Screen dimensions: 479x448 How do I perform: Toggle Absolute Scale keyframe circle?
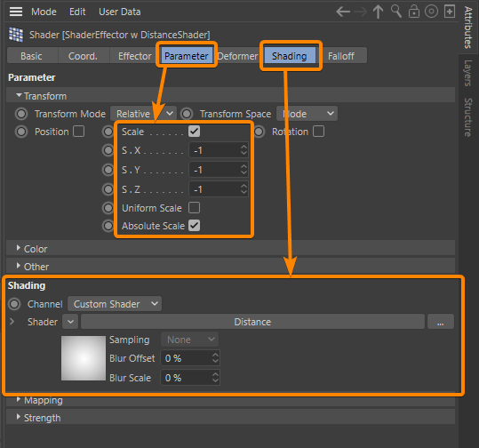click(x=108, y=226)
